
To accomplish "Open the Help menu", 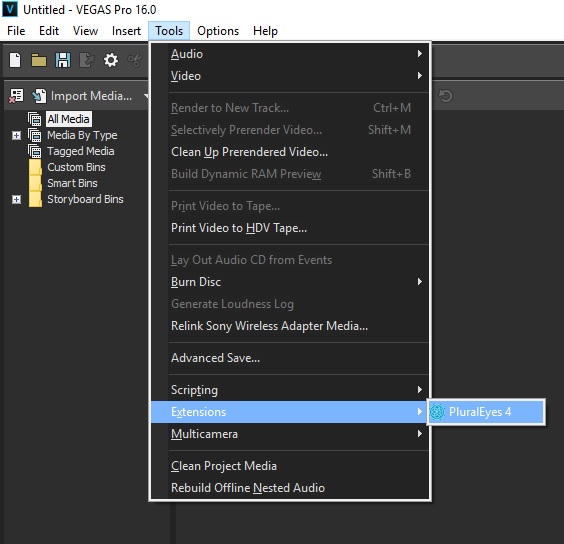I will 265,31.
